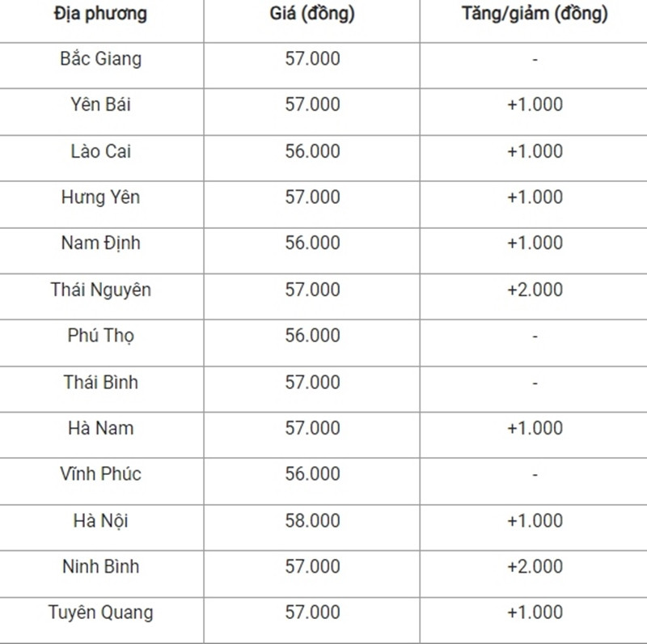Select the Tăng/giảm (đồng) column header
Screen dimensions: 647x644
coord(535,14)
